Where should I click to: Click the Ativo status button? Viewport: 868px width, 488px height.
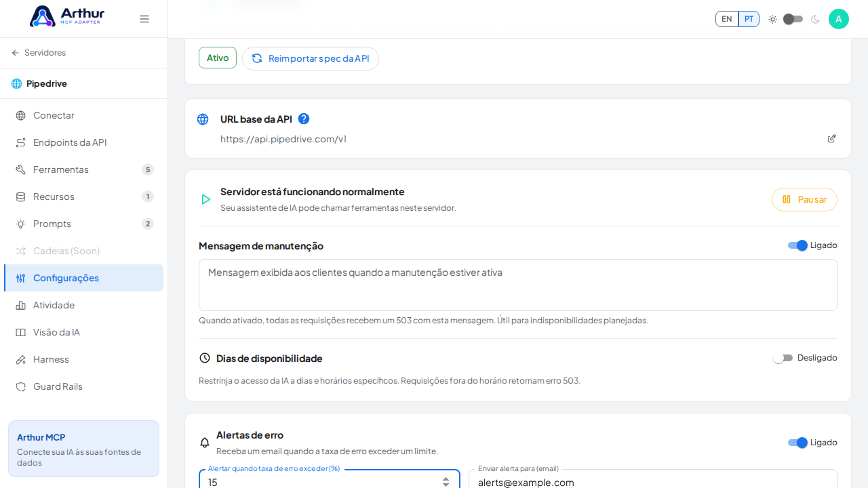[x=218, y=58]
